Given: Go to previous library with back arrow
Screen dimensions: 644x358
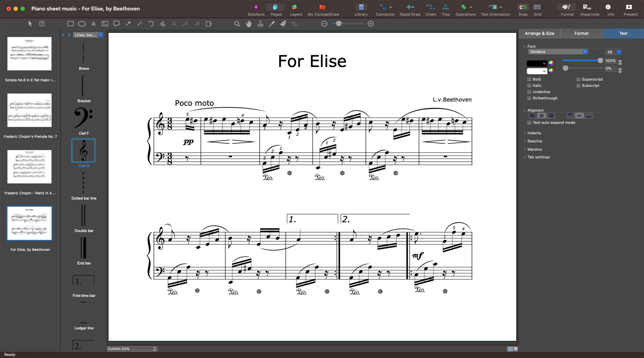Looking at the screenshot, I should (63, 35).
